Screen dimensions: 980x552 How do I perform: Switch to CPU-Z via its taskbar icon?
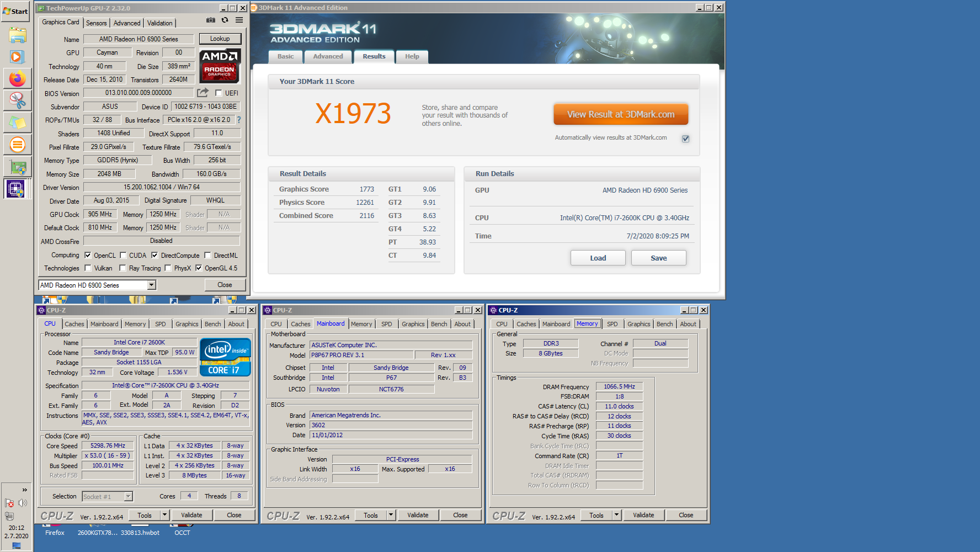pos(17,189)
